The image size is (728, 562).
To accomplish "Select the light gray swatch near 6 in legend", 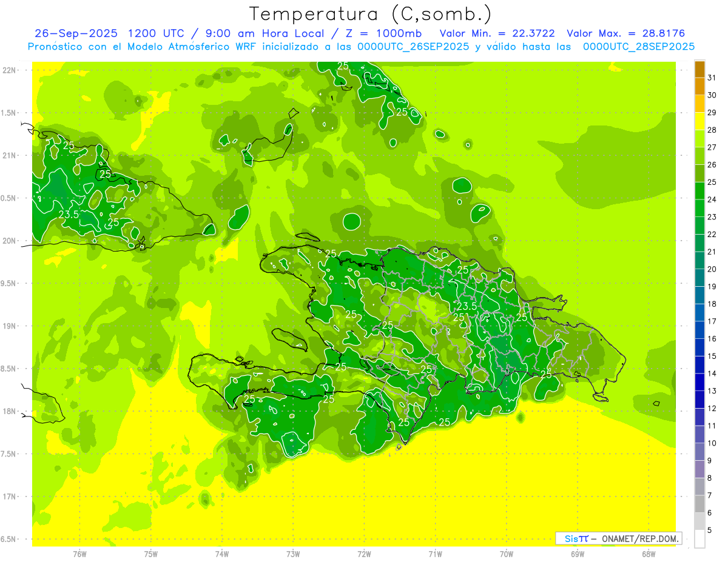I will point(699,521).
